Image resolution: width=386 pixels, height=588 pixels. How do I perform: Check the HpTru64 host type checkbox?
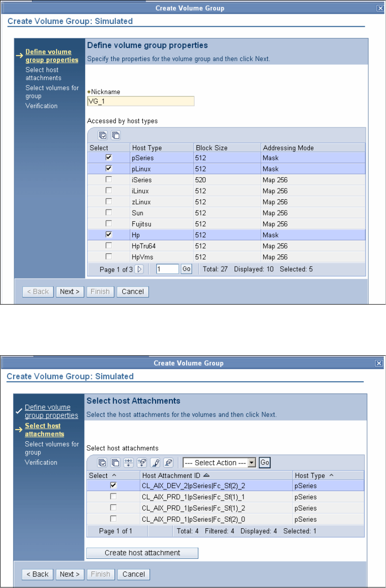[109, 246]
